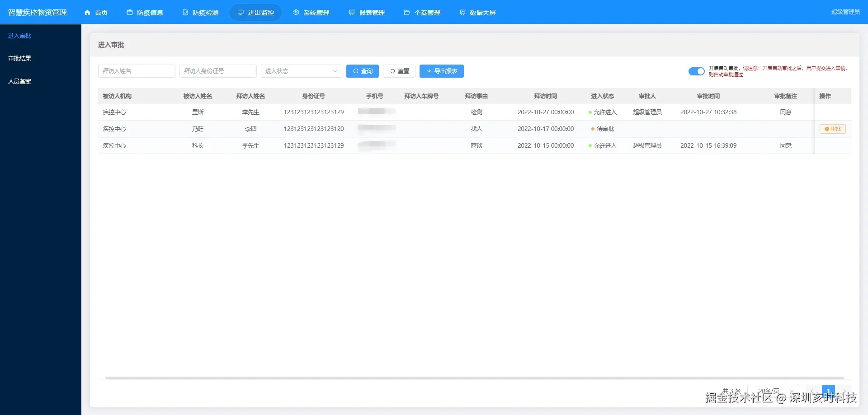Focus the 拜访人姓名 search field
This screenshot has height=415, width=868.
[137, 71]
